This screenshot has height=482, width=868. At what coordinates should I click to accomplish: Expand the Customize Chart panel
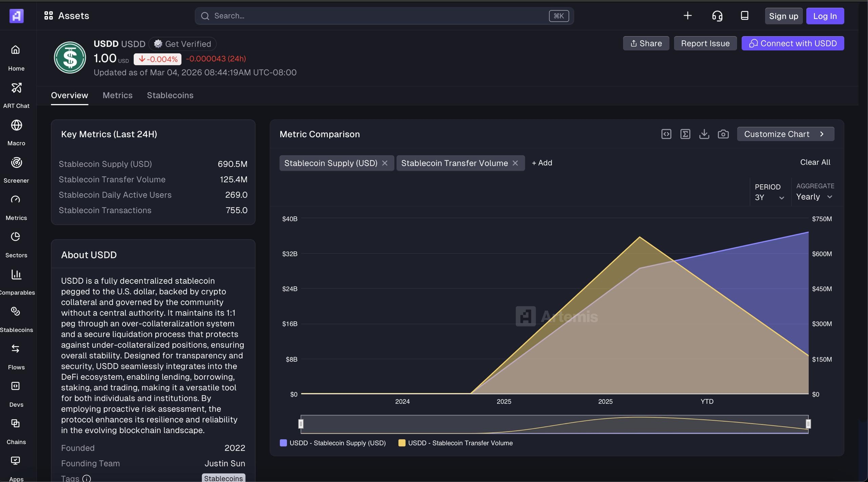pyautogui.click(x=785, y=134)
